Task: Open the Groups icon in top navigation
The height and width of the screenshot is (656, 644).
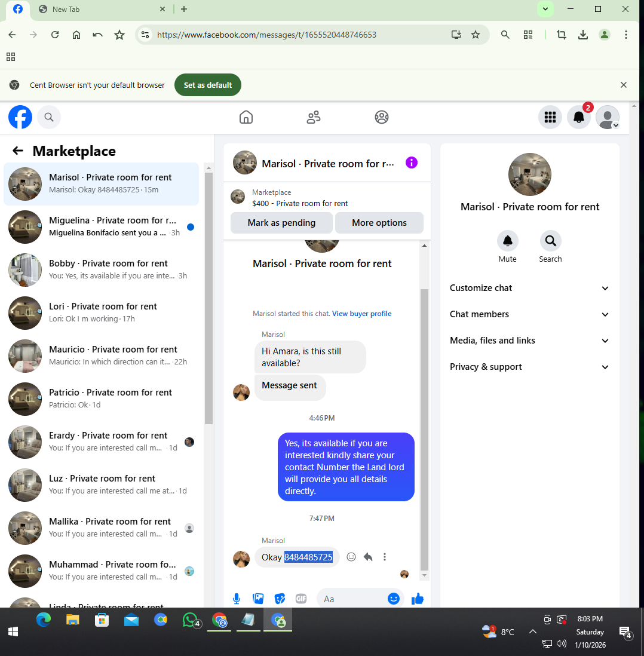Action: point(381,117)
